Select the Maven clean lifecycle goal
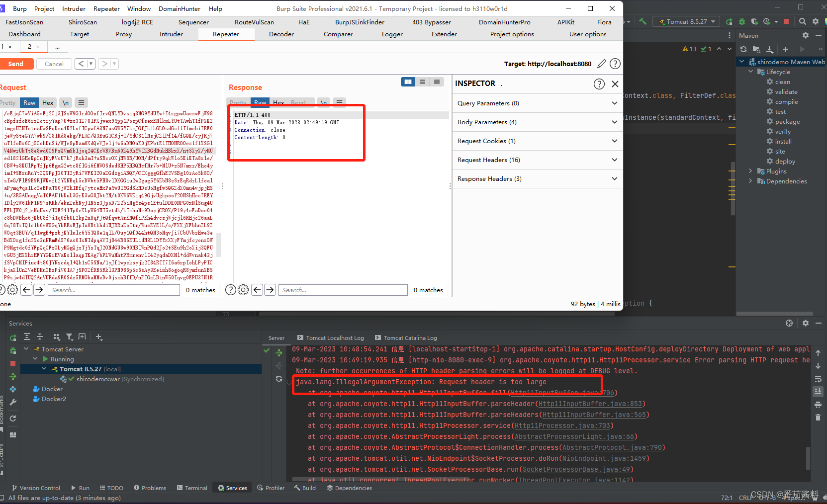827x504 pixels. coord(782,82)
